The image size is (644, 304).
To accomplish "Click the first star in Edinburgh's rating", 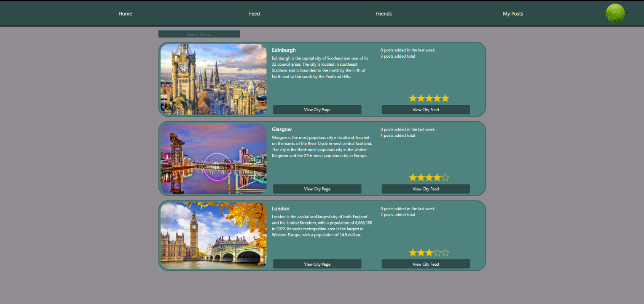I will [413, 98].
